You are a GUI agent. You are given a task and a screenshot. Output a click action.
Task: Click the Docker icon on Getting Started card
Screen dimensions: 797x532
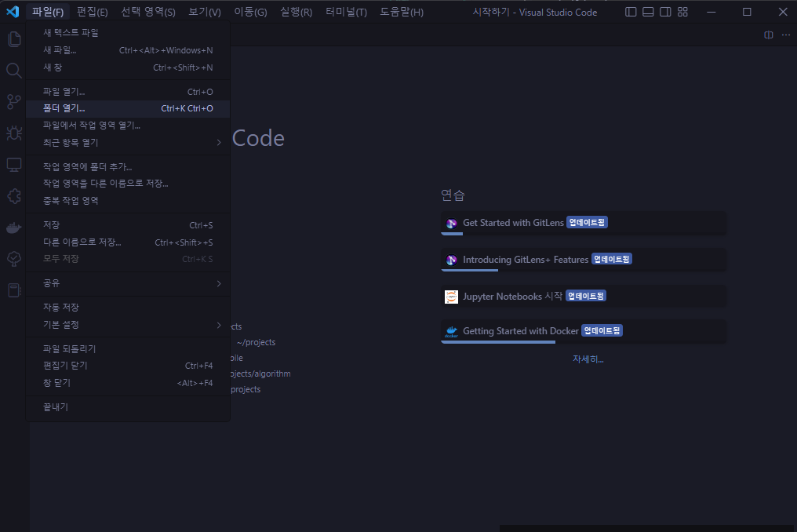tap(451, 332)
